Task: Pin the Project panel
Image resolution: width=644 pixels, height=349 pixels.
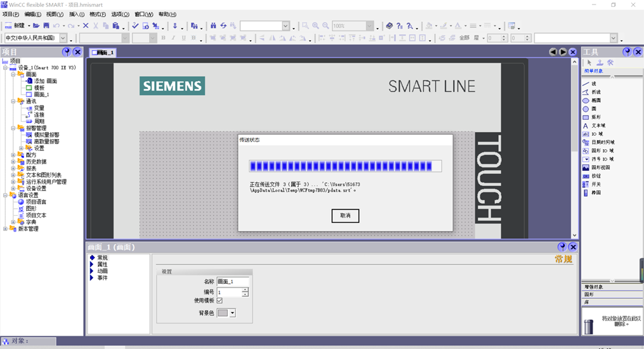Action: [x=67, y=52]
